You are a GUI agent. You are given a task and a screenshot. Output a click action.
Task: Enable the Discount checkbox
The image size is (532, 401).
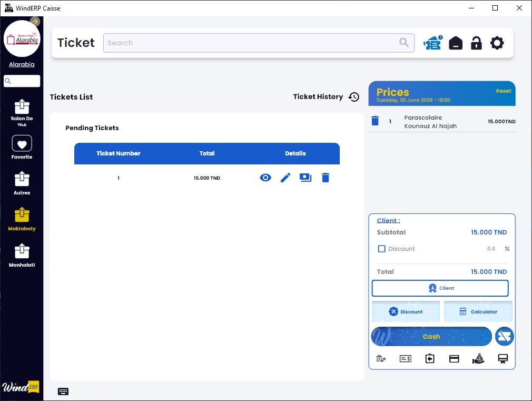coord(382,249)
